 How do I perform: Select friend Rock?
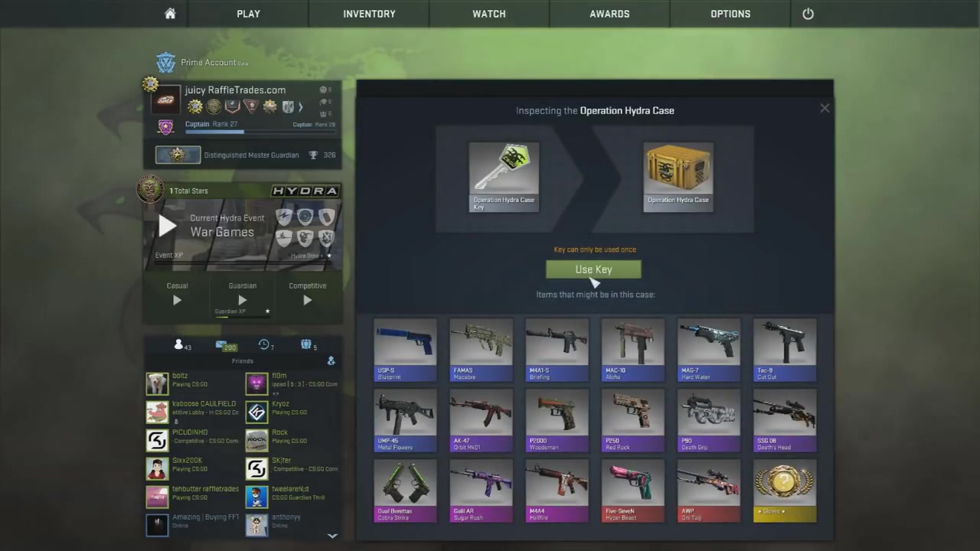(x=292, y=440)
